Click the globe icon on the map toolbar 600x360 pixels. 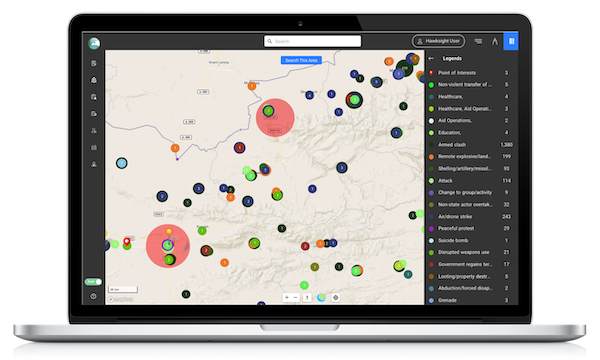pyautogui.click(x=321, y=297)
